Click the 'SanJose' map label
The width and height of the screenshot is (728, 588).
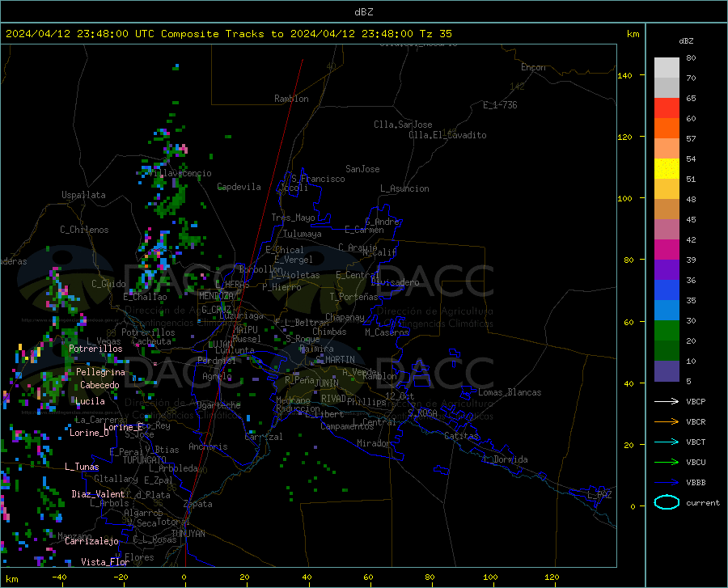362,169
